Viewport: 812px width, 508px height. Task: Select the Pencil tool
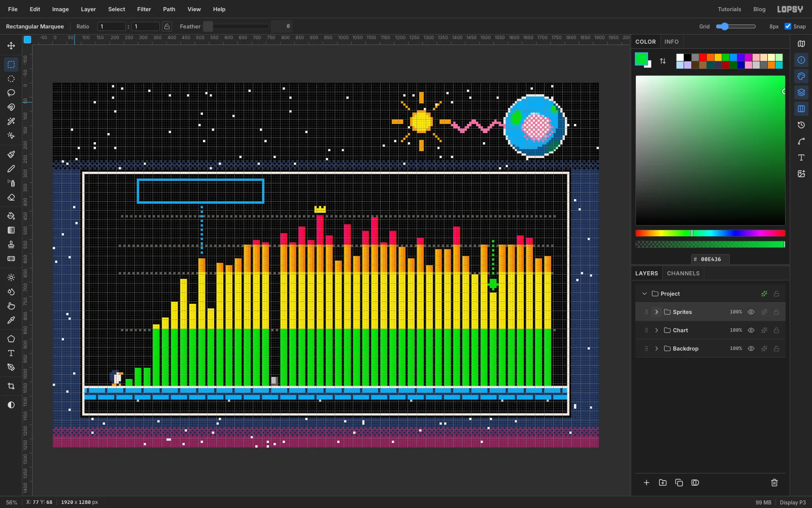(11, 169)
